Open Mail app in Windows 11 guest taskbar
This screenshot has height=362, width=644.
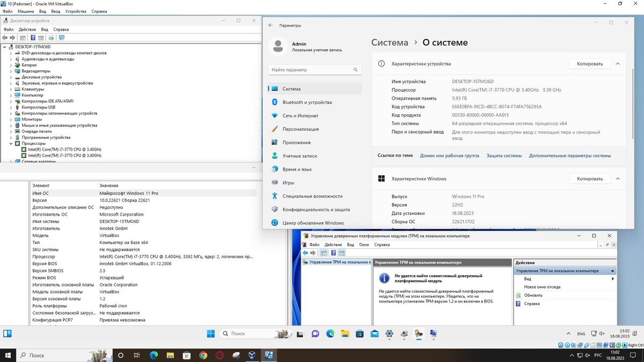(x=375, y=334)
